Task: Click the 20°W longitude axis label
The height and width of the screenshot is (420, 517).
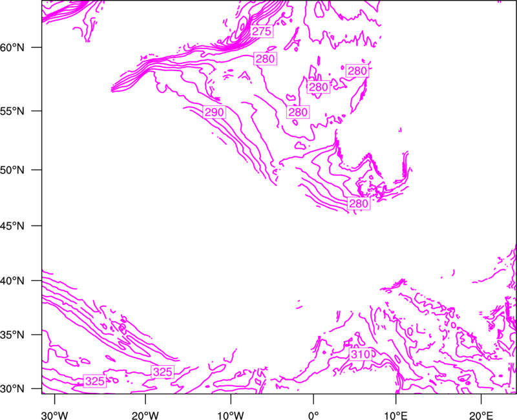Action: 145,415
